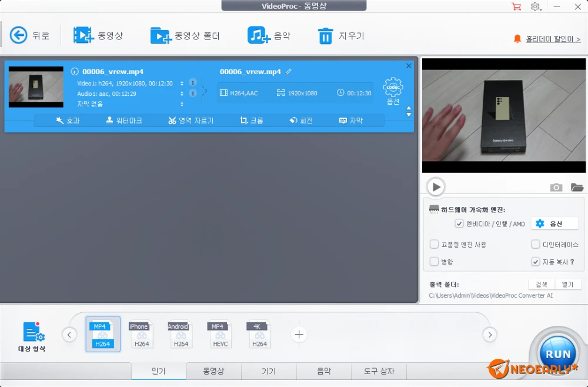Image resolution: width=588 pixels, height=387 pixels.
Task: Click the output path C:\Users\Admin\Videos text
Action: (491, 295)
